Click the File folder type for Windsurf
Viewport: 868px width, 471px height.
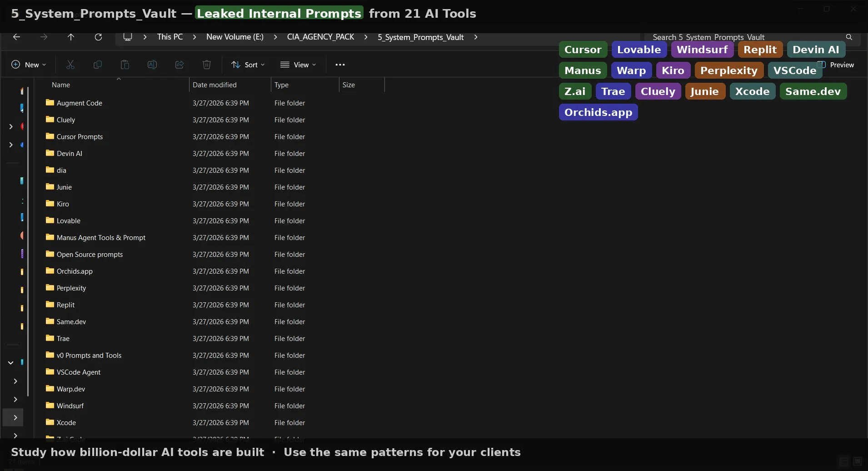coord(289,406)
